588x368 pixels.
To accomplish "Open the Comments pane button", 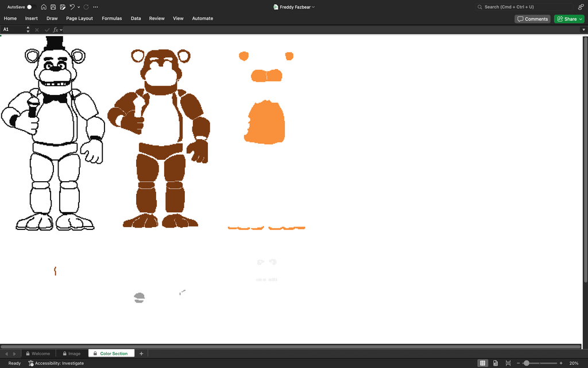I will 532,19.
